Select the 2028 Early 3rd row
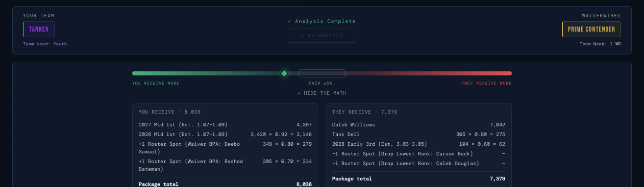This screenshot has height=187, width=644. 418,144
